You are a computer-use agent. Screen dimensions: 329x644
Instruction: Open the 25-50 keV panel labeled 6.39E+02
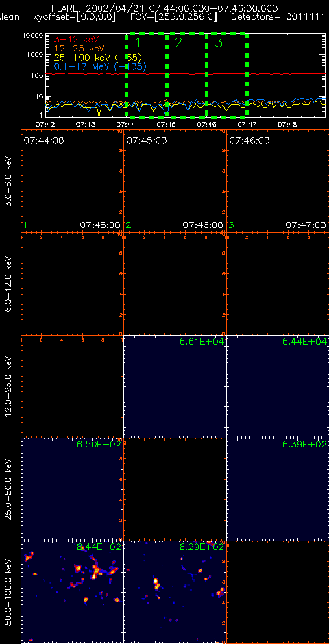click(278, 489)
